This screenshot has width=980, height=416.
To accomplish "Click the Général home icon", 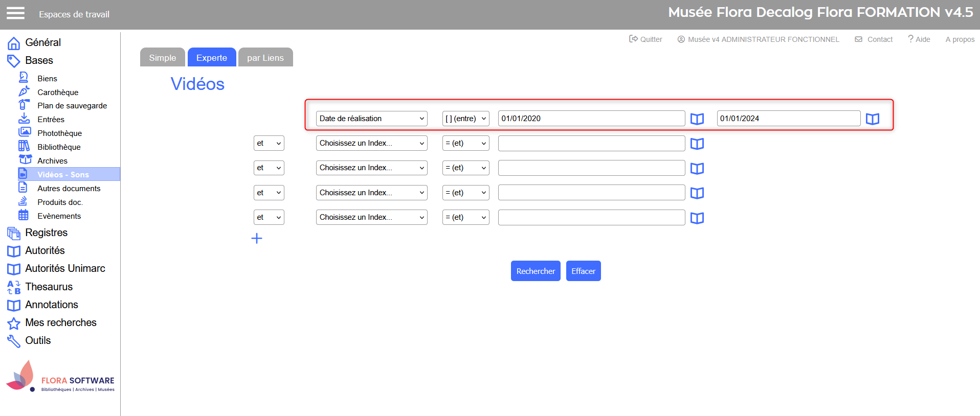I will (x=14, y=43).
